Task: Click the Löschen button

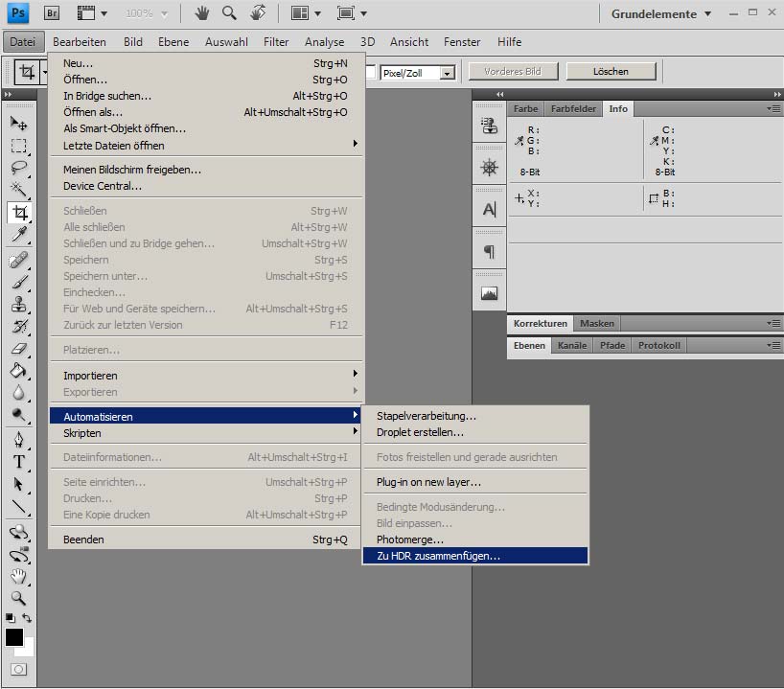Action: [611, 72]
